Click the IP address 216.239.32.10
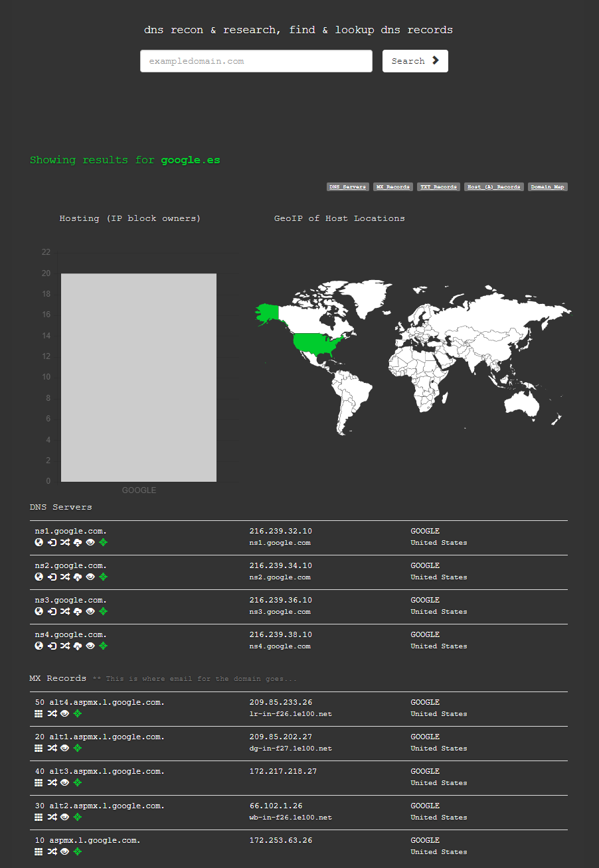The height and width of the screenshot is (868, 599). point(280,531)
